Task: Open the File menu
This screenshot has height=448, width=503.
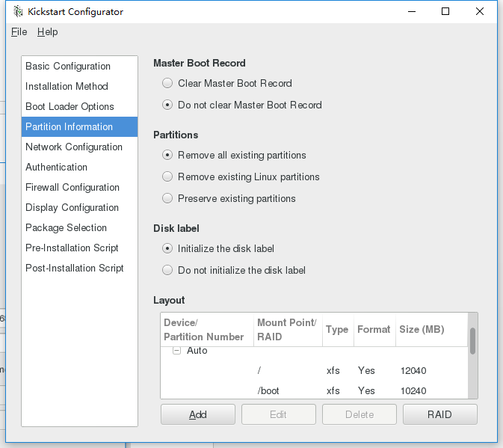Action: 19,31
